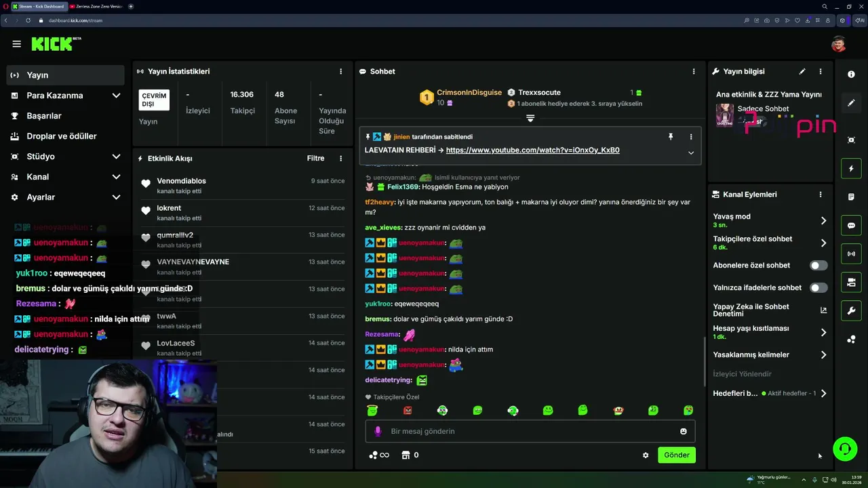Open the emoji picker in message box
The width and height of the screenshot is (868, 488).
[x=683, y=431]
